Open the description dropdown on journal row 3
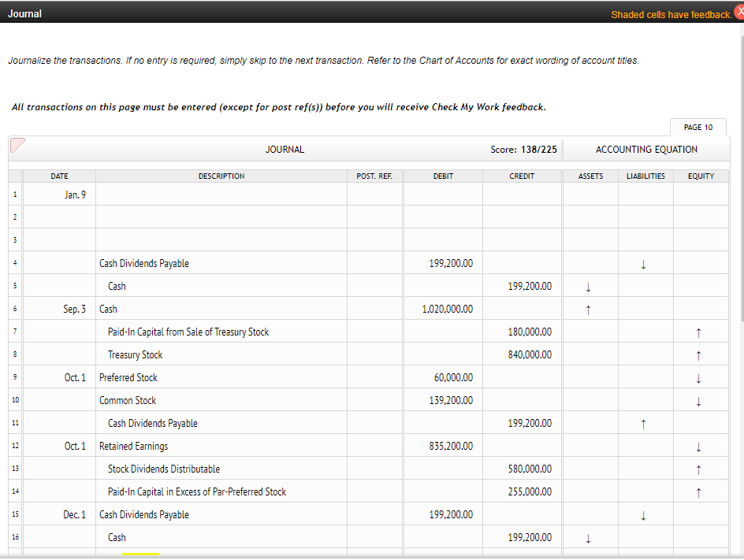 tap(221, 239)
